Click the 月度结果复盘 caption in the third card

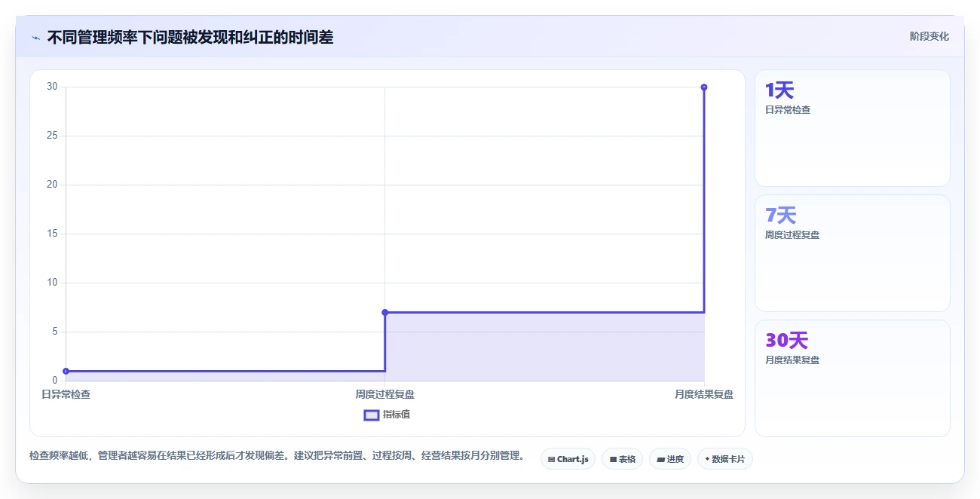click(792, 360)
